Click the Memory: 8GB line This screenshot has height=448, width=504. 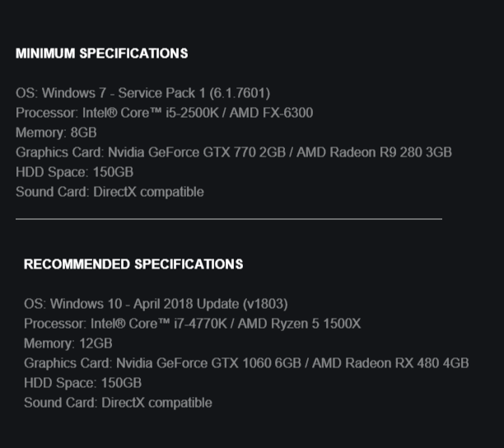[56, 133]
